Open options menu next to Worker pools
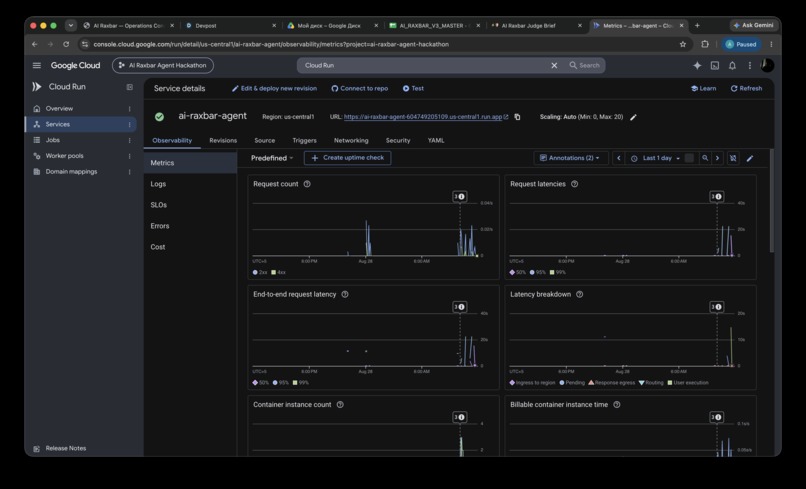806x489 pixels. [130, 156]
